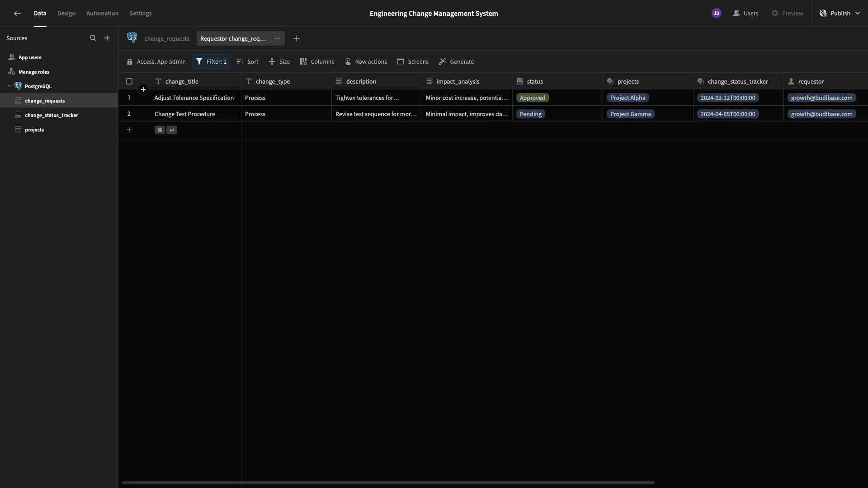Select row number 1
The image size is (868, 488).
129,98
